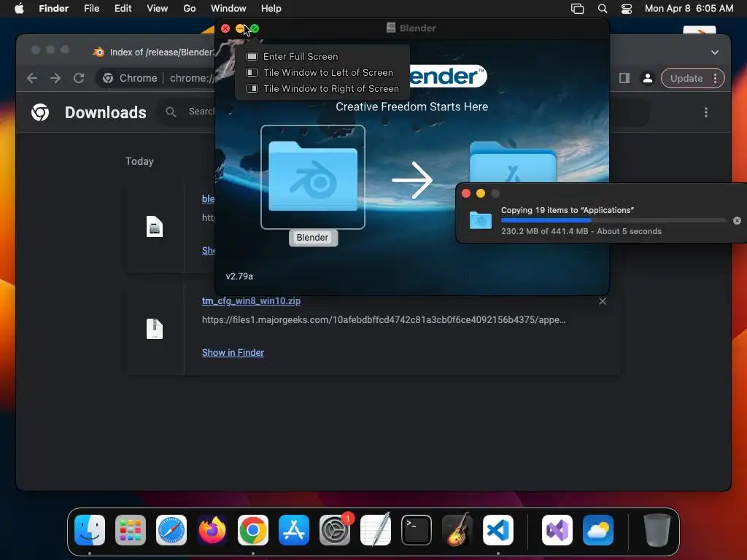This screenshot has height=560, width=747.
Task: Open Control Center in menu bar
Action: click(627, 9)
